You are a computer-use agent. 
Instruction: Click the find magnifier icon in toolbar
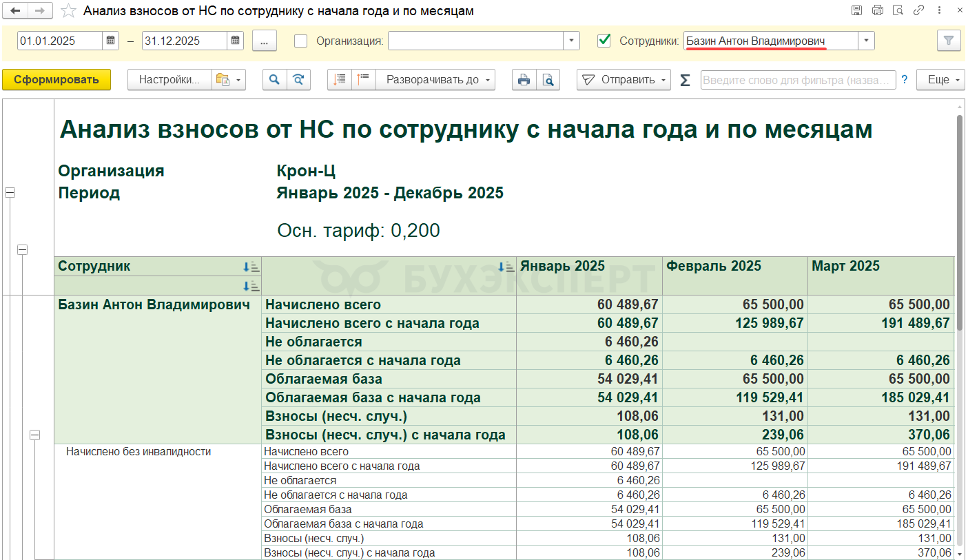coord(274,80)
